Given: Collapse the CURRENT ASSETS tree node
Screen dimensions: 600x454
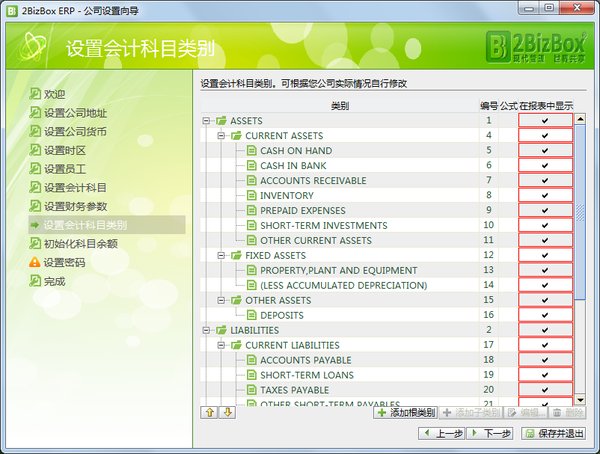Looking at the screenshot, I should click(x=221, y=136).
